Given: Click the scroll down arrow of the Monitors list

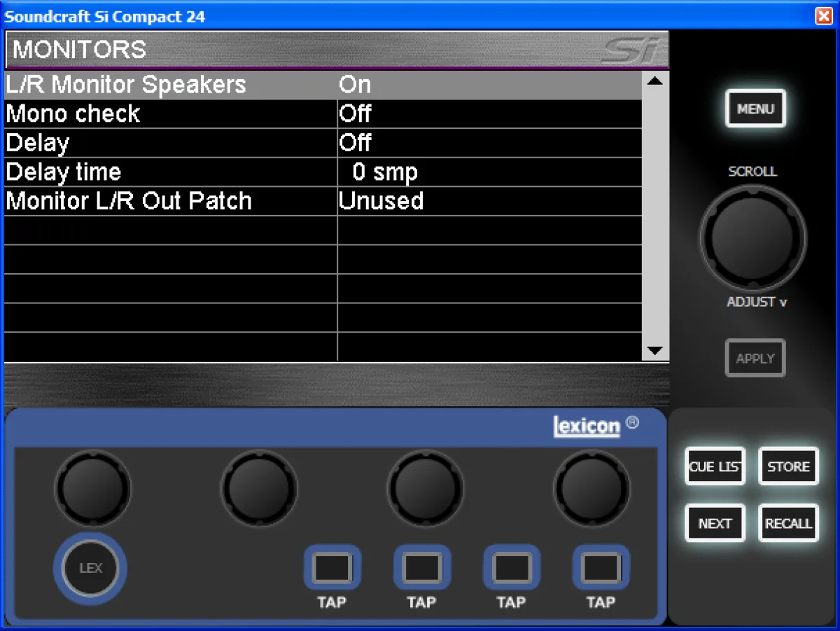Looking at the screenshot, I should tap(655, 351).
